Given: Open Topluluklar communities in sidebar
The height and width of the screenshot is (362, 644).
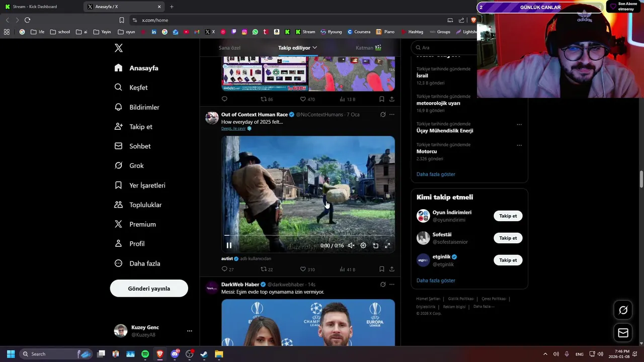Looking at the screenshot, I should click(138, 205).
